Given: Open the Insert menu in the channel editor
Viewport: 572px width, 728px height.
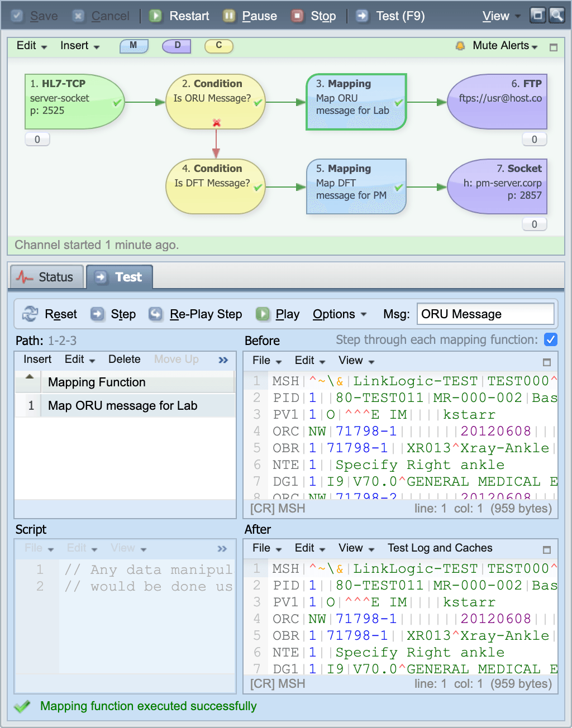Looking at the screenshot, I should 79,46.
